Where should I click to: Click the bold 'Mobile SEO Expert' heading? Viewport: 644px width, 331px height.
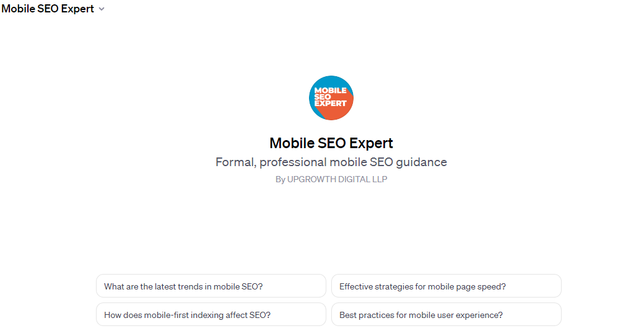331,143
